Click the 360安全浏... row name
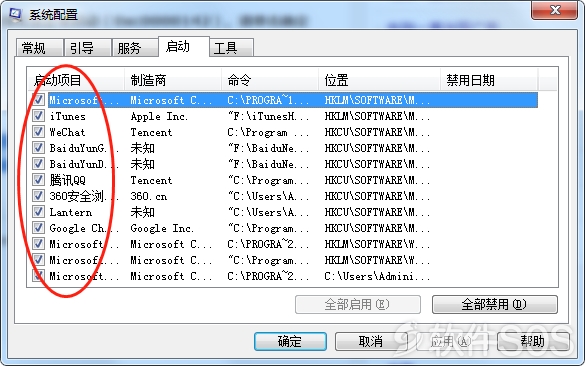This screenshot has width=585, height=366. tap(84, 196)
